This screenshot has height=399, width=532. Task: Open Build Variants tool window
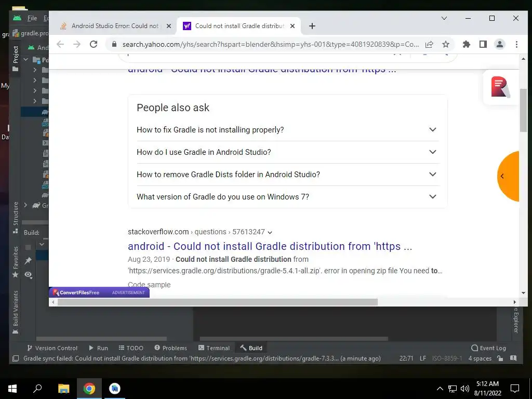tap(15, 312)
